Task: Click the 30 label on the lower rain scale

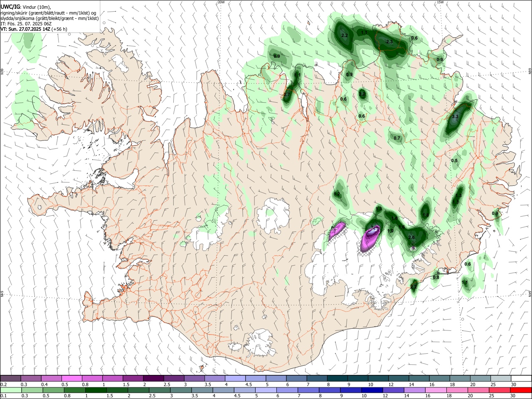Action: [x=513, y=396]
